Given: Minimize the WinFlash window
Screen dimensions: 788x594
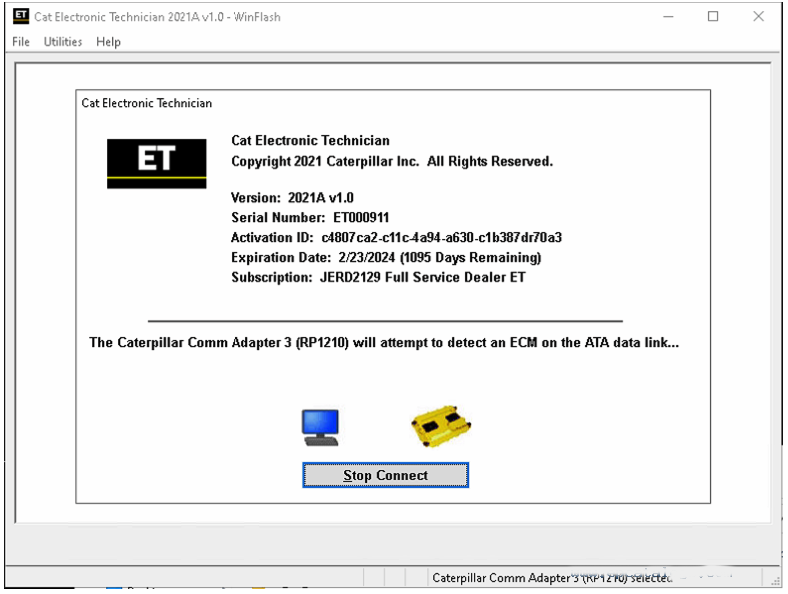Looking at the screenshot, I should tap(668, 17).
